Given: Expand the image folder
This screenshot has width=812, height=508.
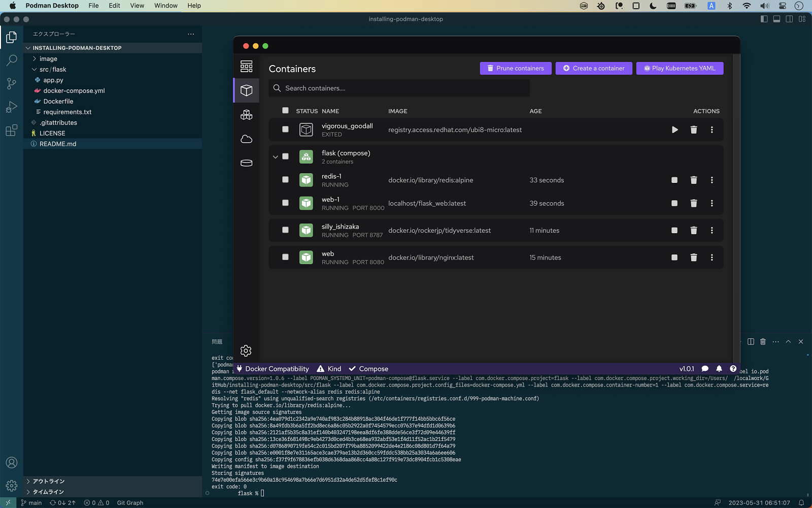Looking at the screenshot, I should tap(112, 59).
